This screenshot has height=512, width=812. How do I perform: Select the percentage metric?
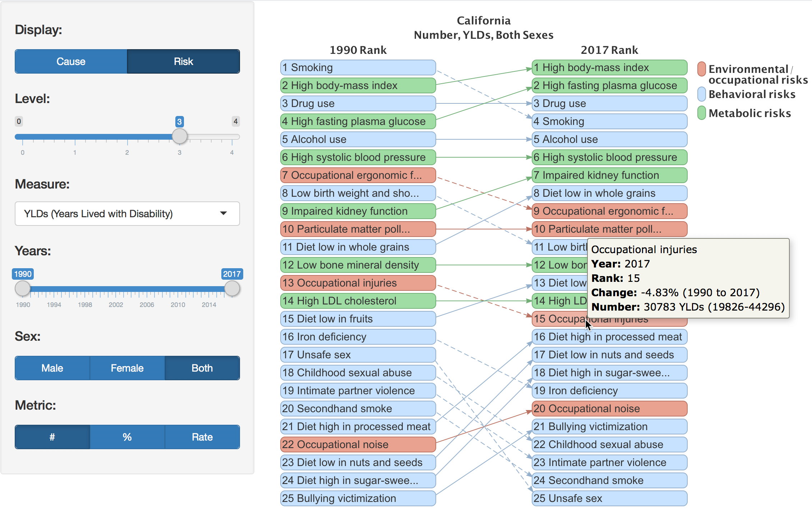[127, 437]
